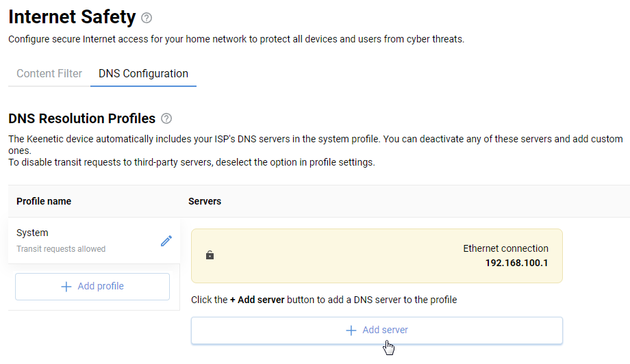Select the System profile row

(82, 240)
